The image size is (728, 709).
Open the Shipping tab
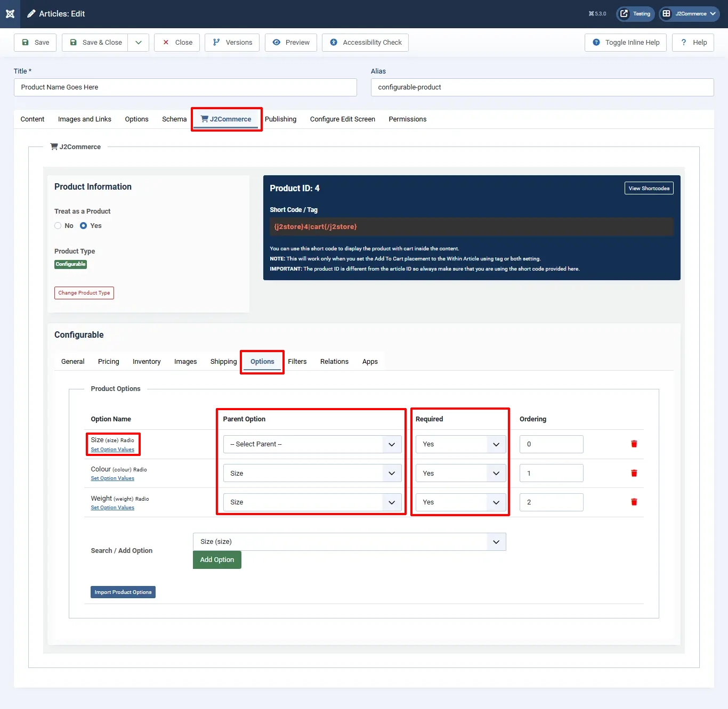(224, 362)
